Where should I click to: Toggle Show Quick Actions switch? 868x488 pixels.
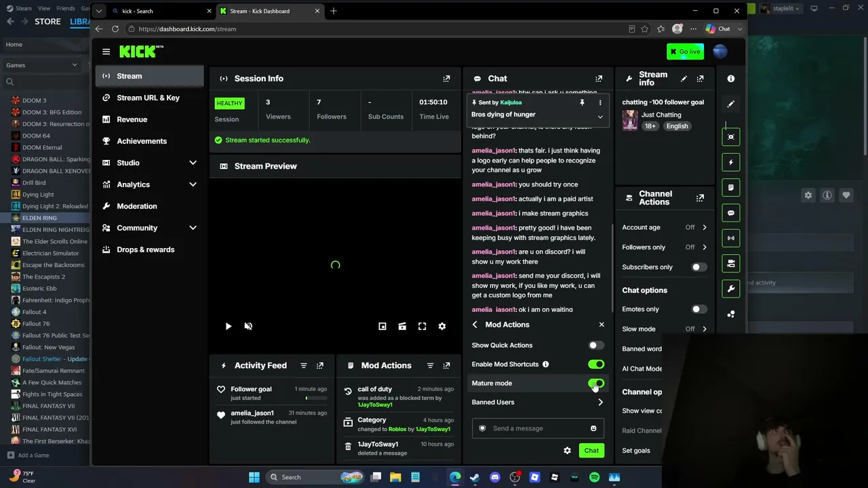tap(596, 346)
